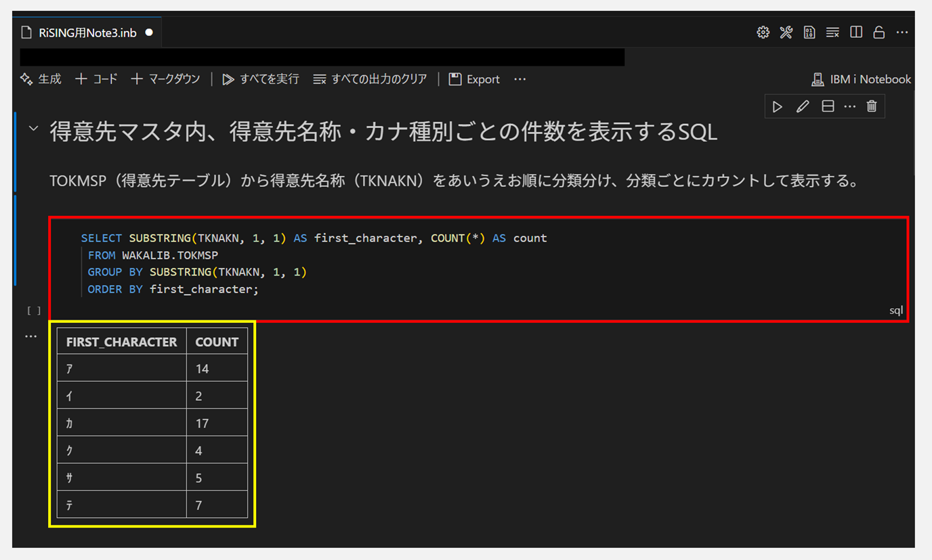
Task: Click the FIRST_CHARACTER column header
Action: point(122,342)
